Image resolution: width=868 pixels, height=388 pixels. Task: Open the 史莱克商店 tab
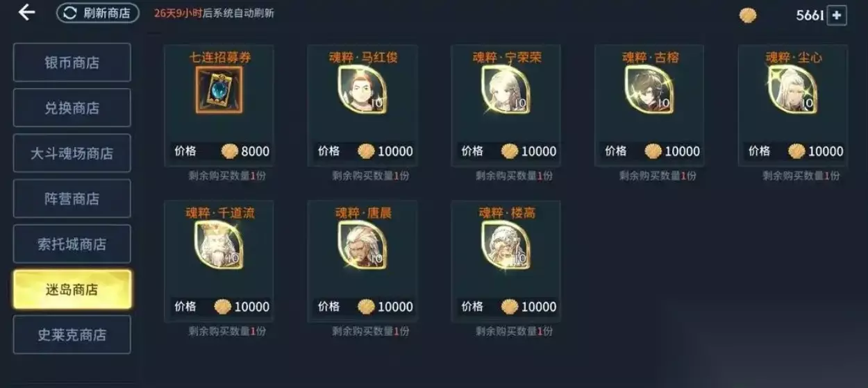click(x=72, y=335)
